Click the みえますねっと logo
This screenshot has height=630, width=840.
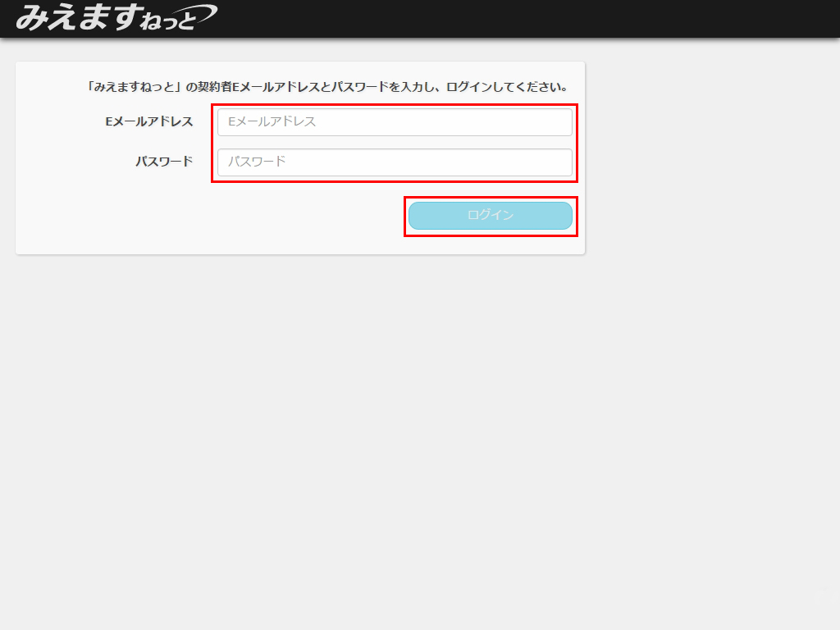pos(115,16)
